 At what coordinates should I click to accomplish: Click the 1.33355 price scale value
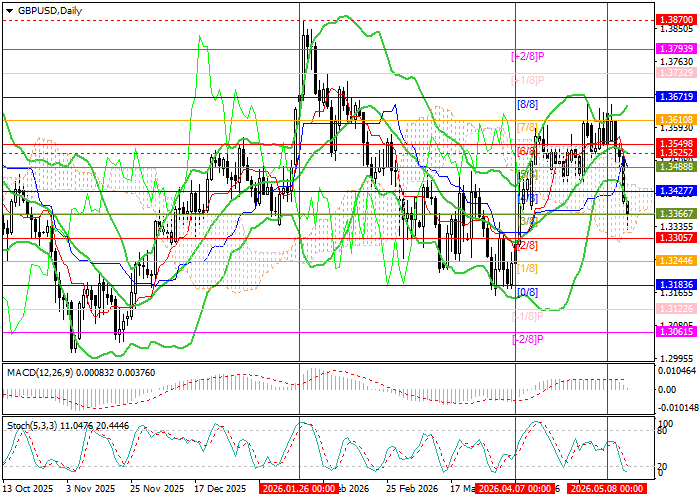point(676,227)
